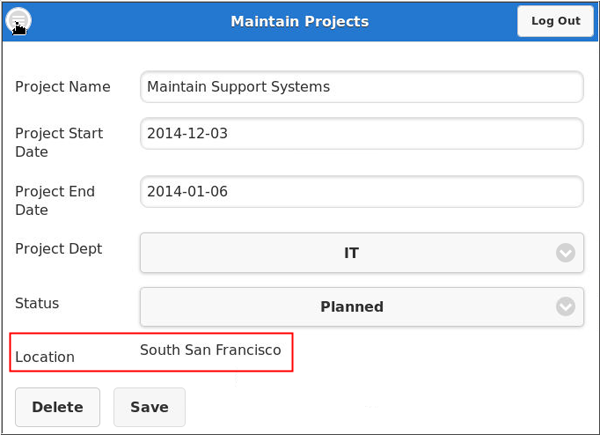Click the Project Name label

pos(63,87)
